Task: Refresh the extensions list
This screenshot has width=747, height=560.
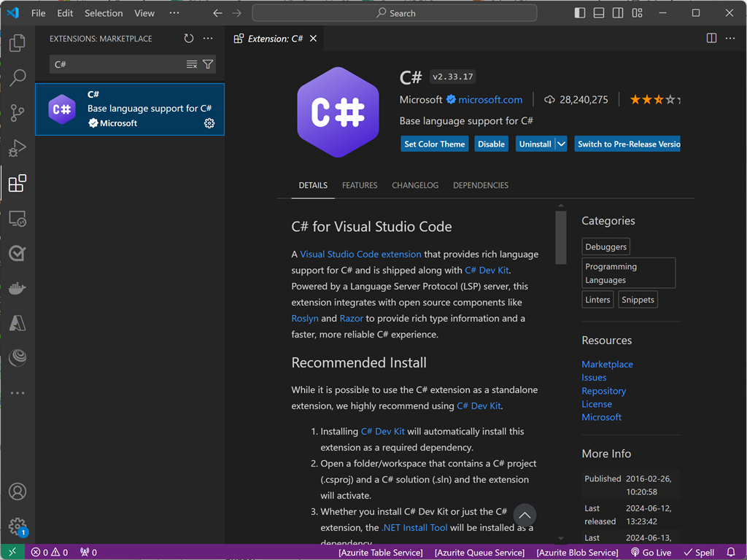Action: 188,39
